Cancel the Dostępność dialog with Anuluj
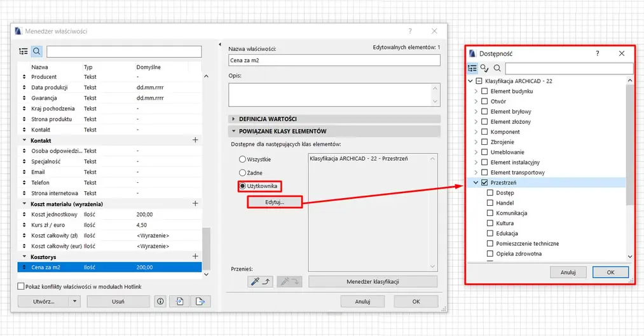 point(568,272)
